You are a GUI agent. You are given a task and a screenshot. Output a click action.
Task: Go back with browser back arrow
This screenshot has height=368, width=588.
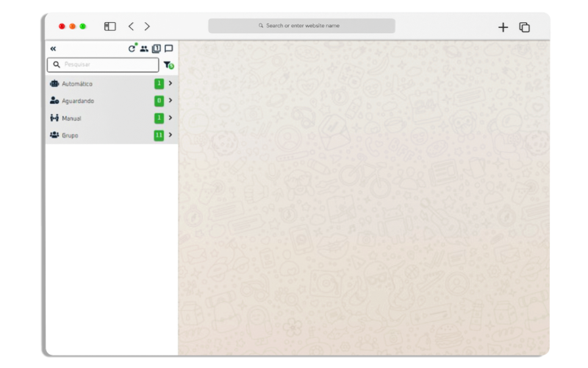pyautogui.click(x=131, y=26)
